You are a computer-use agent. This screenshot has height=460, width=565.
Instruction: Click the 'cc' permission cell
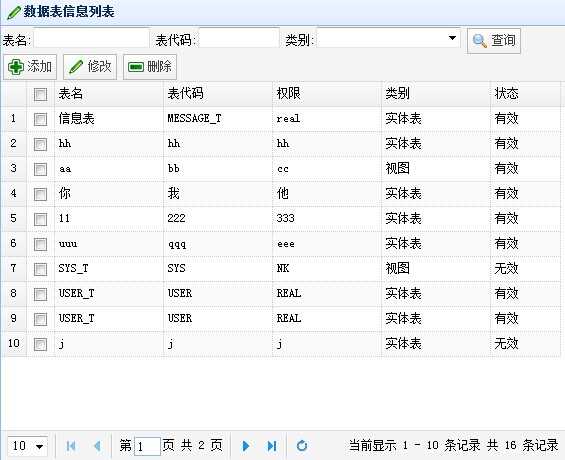coord(327,169)
